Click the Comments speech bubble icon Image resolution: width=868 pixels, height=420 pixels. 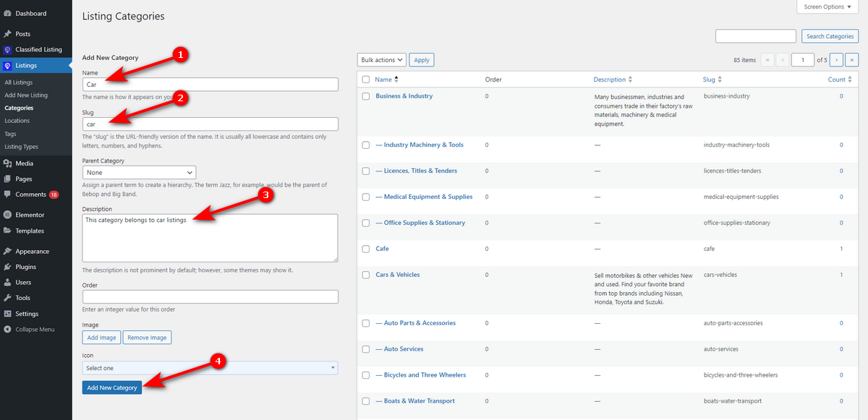coord(7,194)
